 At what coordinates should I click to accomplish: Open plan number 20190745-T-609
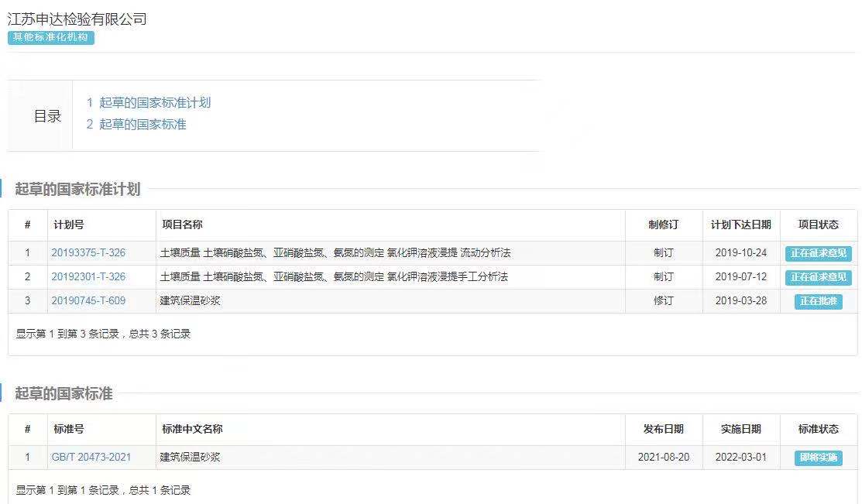point(88,301)
